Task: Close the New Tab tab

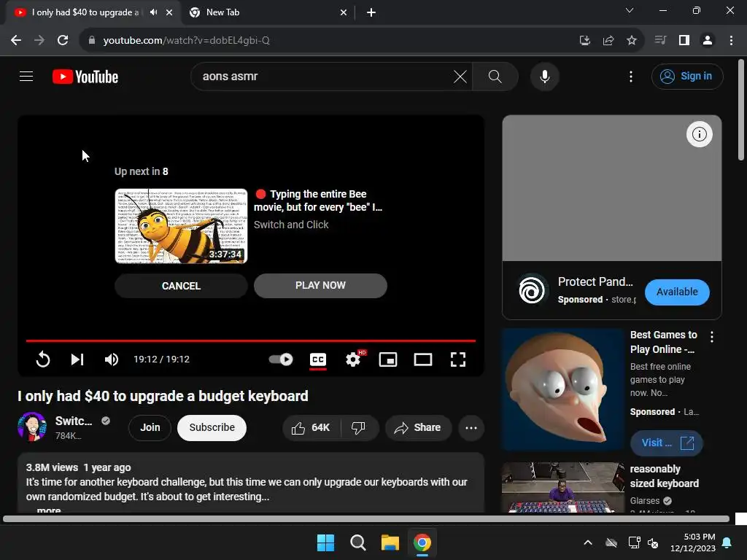Action: (x=344, y=12)
